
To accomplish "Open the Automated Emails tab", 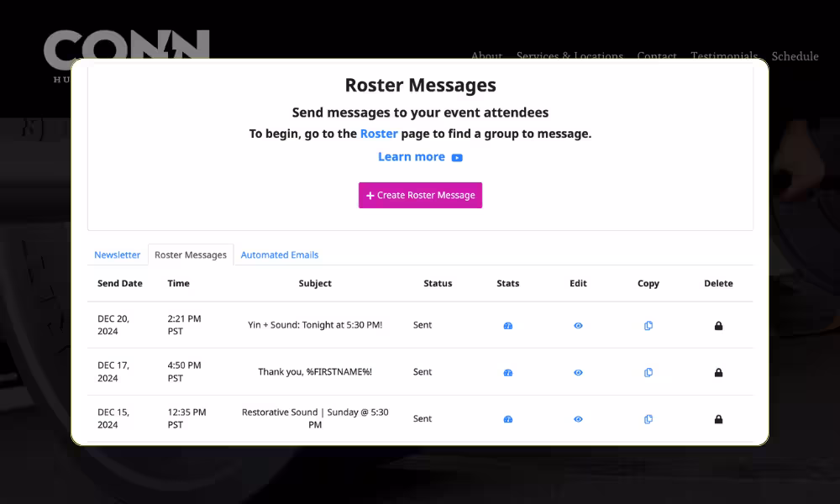I will coord(280,255).
